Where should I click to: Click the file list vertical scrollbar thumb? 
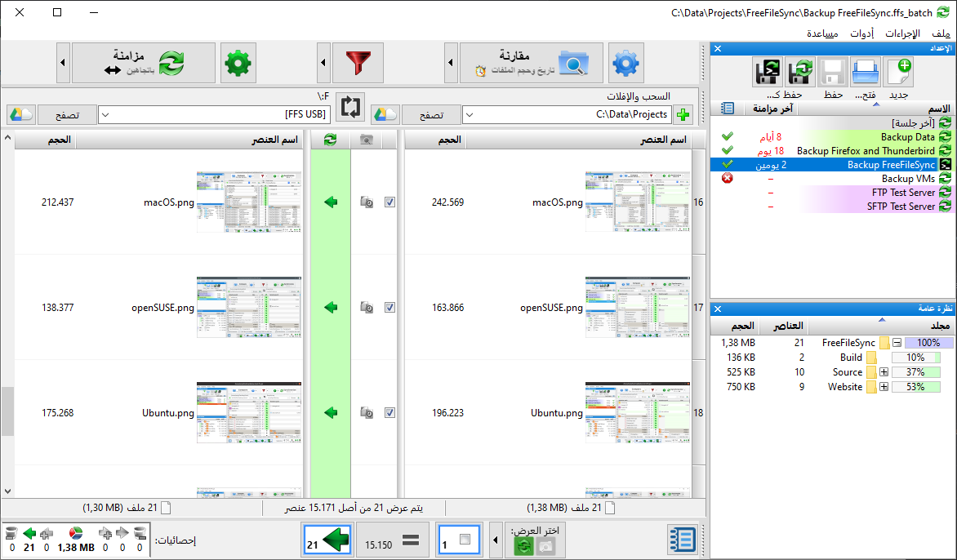click(x=7, y=411)
